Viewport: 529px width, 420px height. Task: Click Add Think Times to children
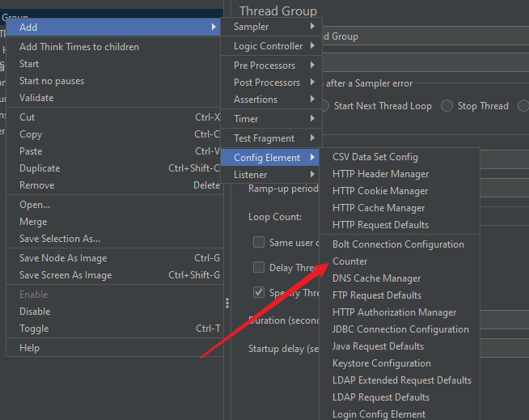tap(79, 47)
